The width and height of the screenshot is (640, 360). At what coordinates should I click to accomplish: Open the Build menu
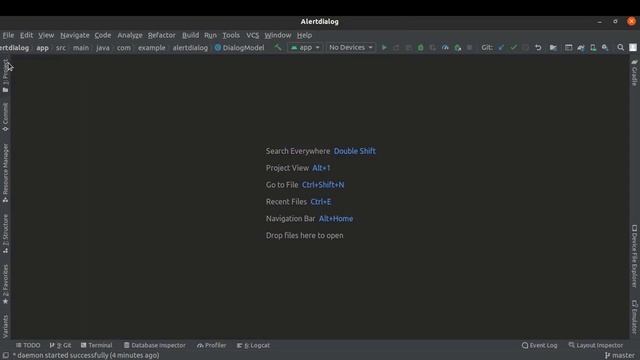(190, 35)
